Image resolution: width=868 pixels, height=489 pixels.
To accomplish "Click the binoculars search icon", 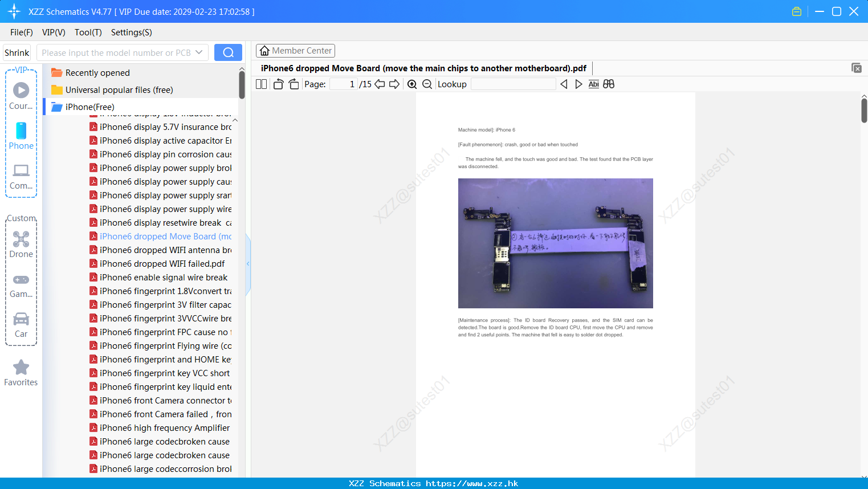I will [609, 84].
